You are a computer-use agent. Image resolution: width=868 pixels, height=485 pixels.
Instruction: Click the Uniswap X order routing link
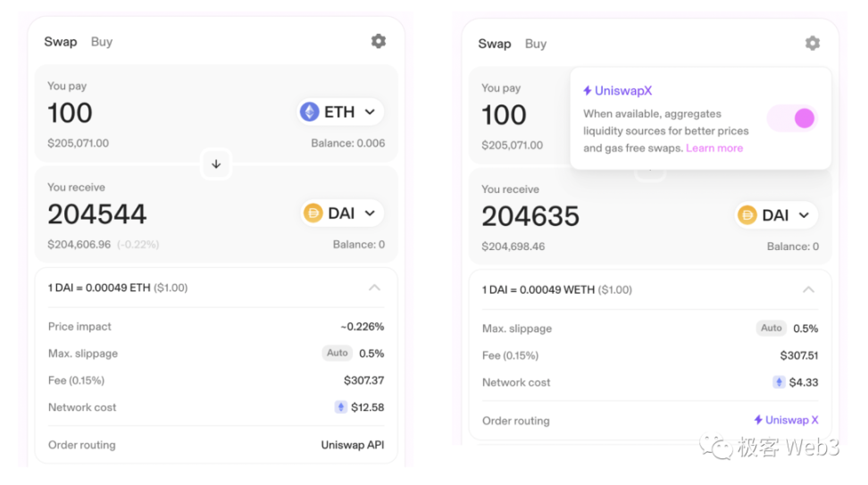tap(786, 420)
